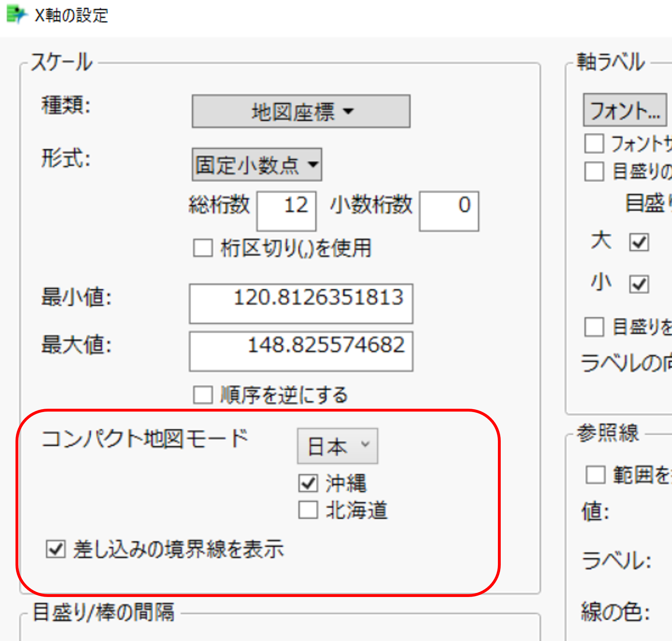Viewport: 672px width, 641px height.
Task: Open the 地図座標 scale type dropdown
Action: point(301,111)
